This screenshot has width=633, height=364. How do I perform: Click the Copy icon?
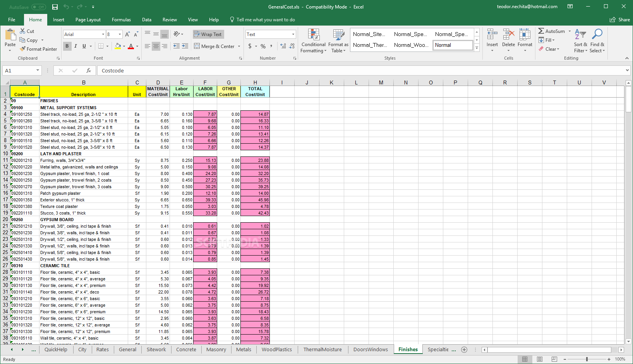(x=22, y=40)
